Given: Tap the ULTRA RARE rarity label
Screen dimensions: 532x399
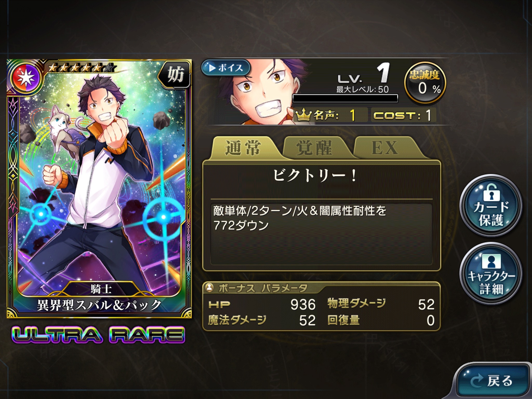Looking at the screenshot, I should [98, 335].
